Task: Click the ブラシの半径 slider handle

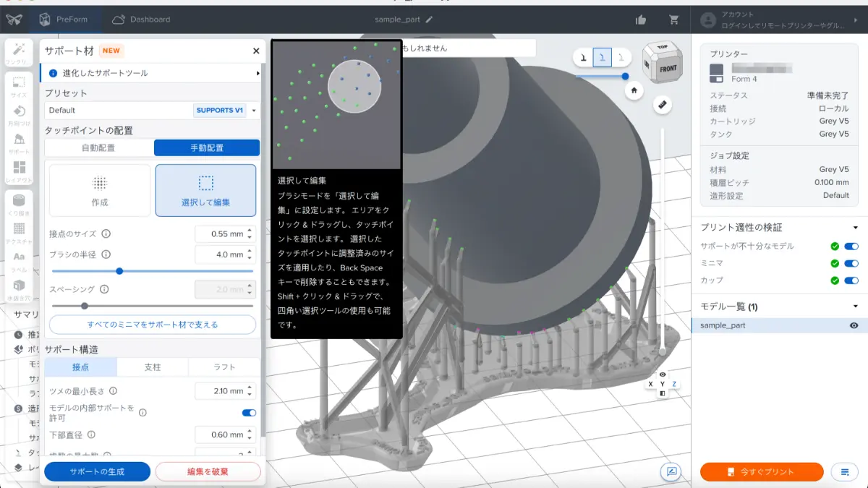Action: (119, 271)
